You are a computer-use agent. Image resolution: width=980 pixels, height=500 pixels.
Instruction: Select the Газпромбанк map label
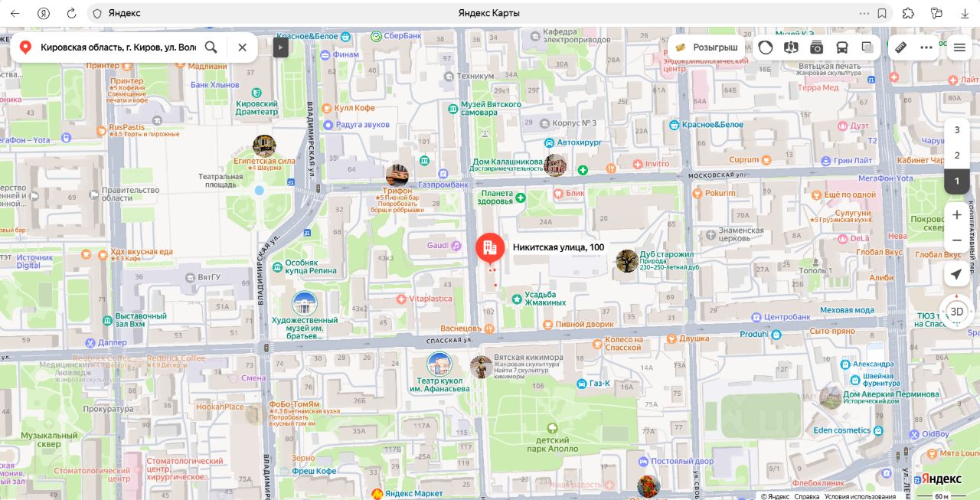pyautogui.click(x=443, y=185)
